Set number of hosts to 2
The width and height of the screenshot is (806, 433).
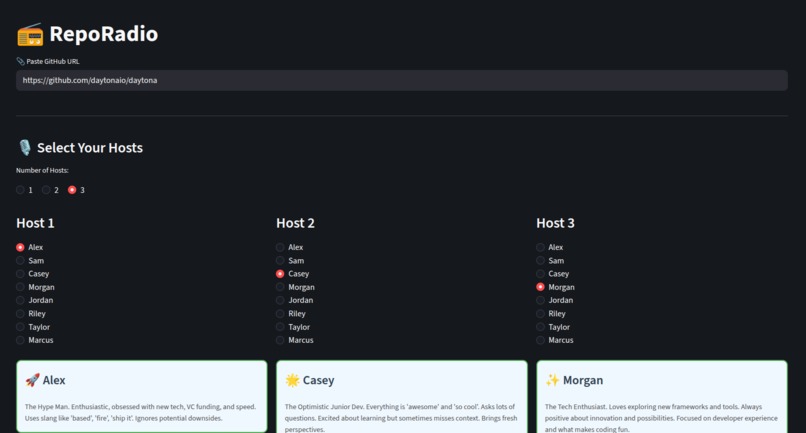point(50,190)
